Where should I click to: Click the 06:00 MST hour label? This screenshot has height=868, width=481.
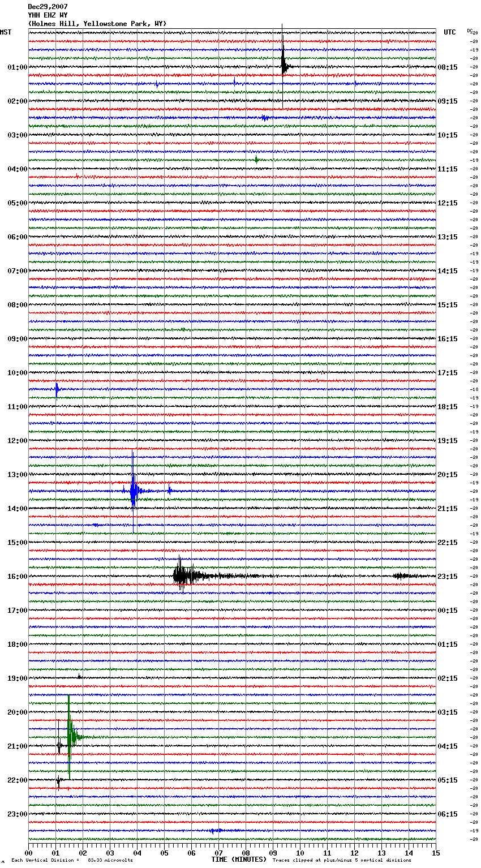pos(17,237)
